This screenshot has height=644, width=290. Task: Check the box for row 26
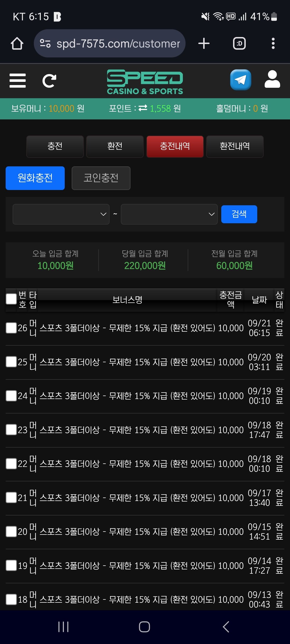tap(11, 328)
